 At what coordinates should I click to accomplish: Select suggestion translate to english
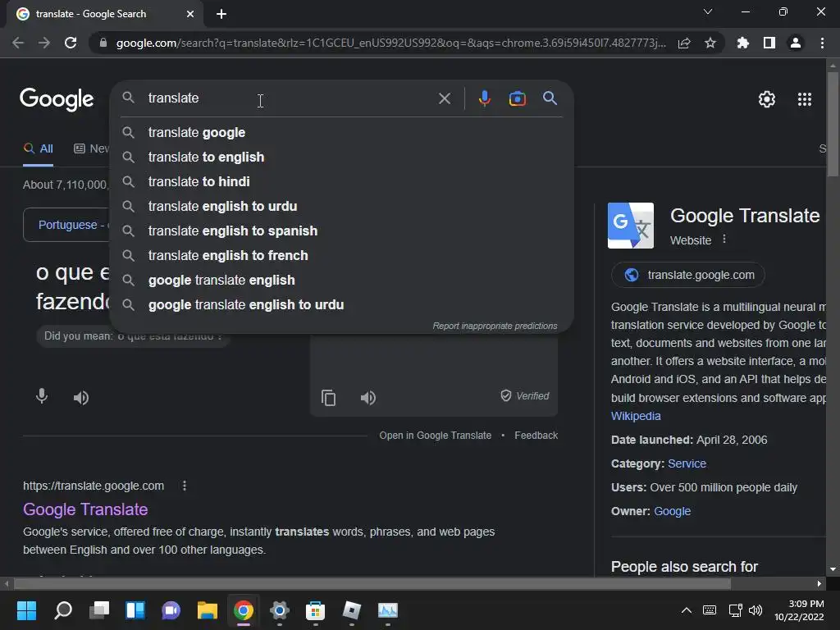pos(341,157)
